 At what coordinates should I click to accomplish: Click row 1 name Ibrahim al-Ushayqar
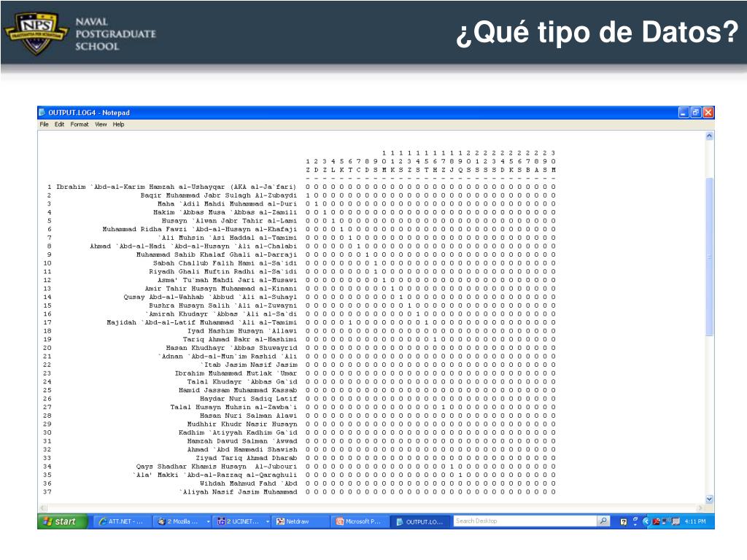point(176,187)
